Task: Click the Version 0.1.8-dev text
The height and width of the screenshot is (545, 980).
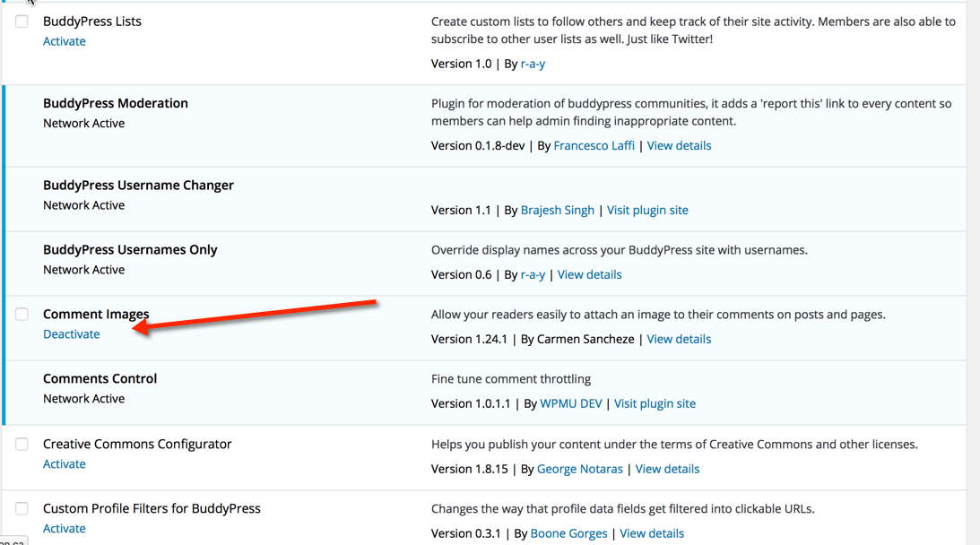Action: [x=478, y=145]
